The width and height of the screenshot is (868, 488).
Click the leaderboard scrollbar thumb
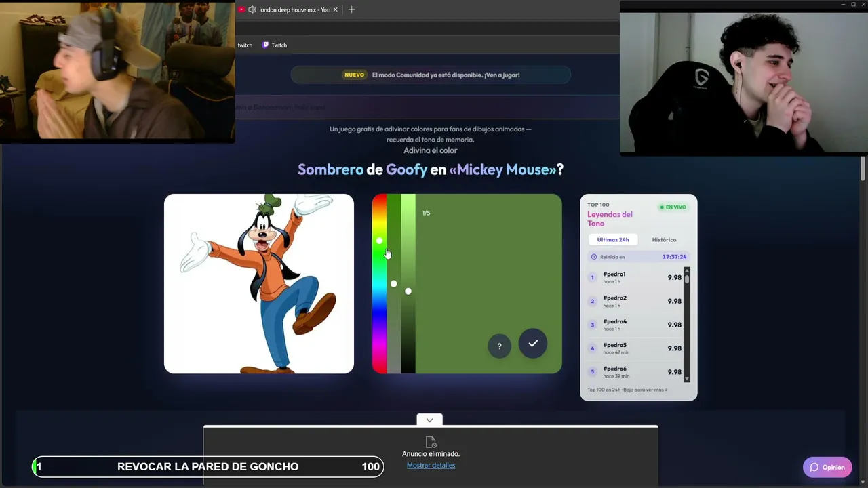(687, 279)
